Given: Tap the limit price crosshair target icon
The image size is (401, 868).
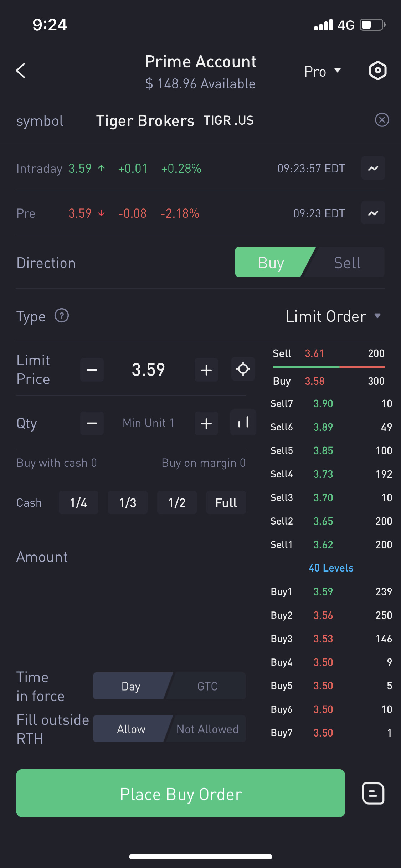Looking at the screenshot, I should tap(243, 369).
